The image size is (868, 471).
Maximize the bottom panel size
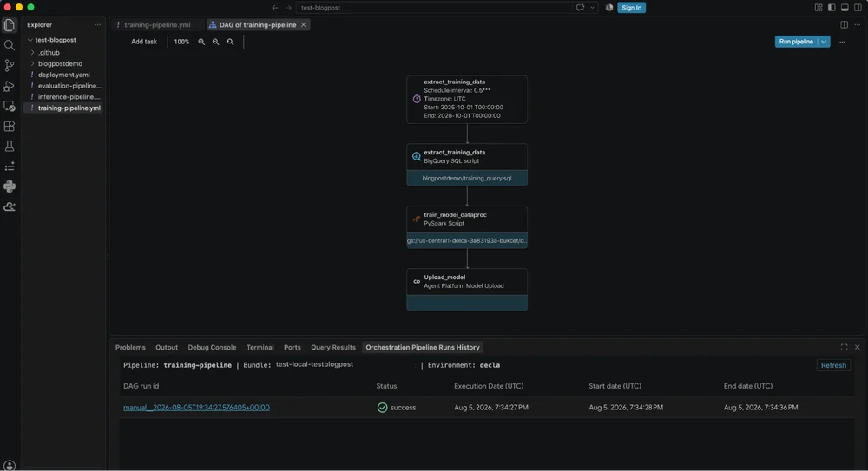(845, 347)
